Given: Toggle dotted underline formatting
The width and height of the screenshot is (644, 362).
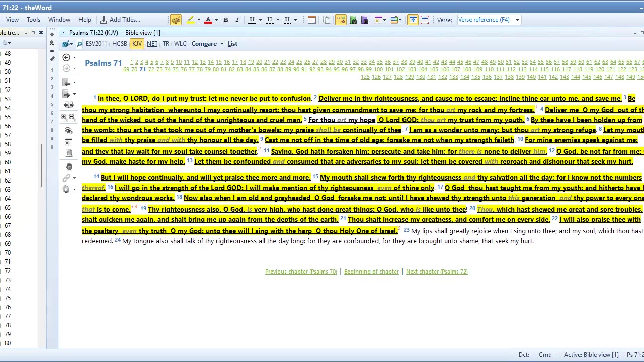Looking at the screenshot, I should click(x=287, y=20).
